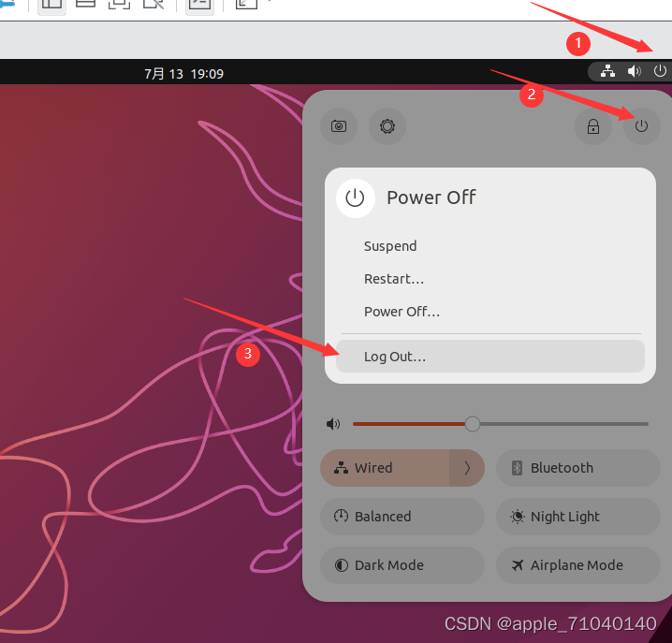Open the clock showing 7月 13 19:09
Viewport: 672px width, 643px height.
[x=183, y=74]
